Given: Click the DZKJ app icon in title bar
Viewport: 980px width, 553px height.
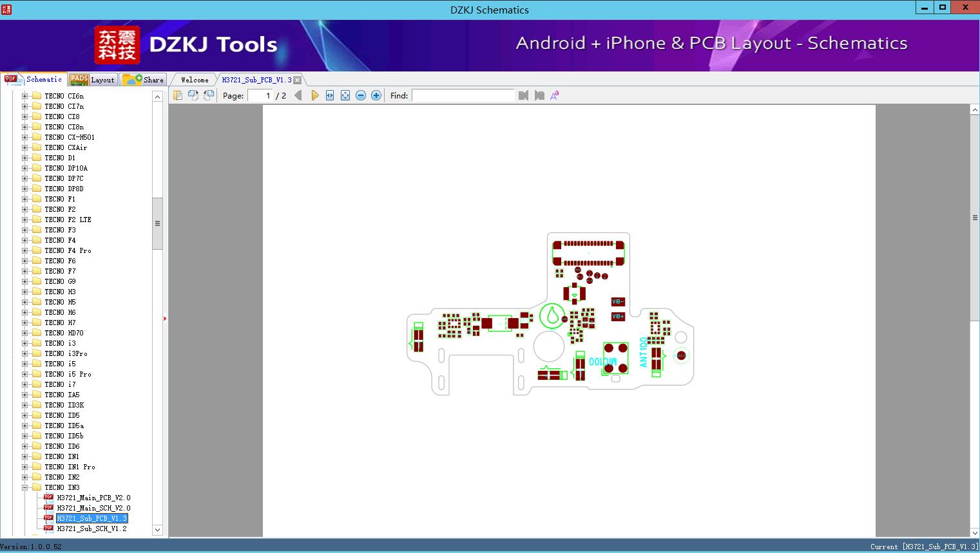Looking at the screenshot, I should (x=7, y=10).
